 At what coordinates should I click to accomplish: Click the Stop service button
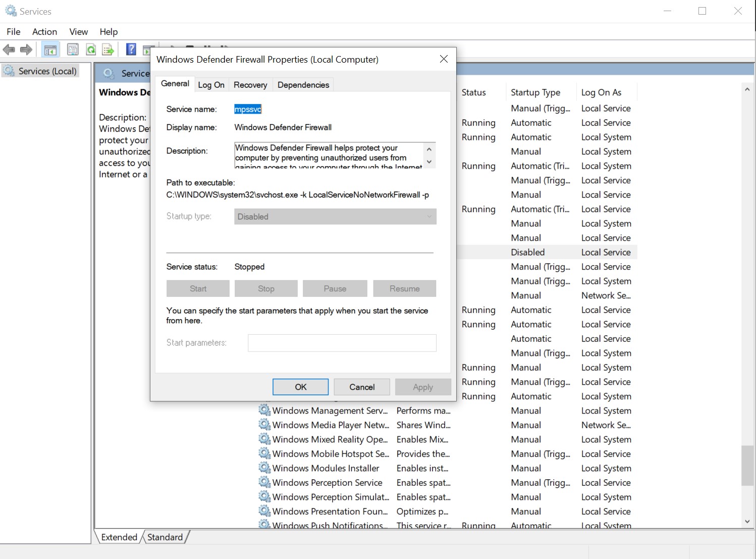pyautogui.click(x=266, y=288)
